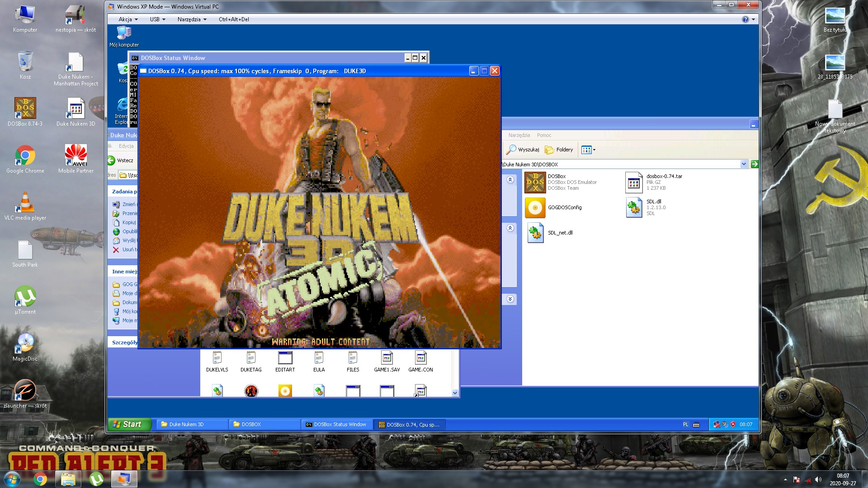
Task: Click the PL language indicator in XP tray
Action: coord(685,424)
